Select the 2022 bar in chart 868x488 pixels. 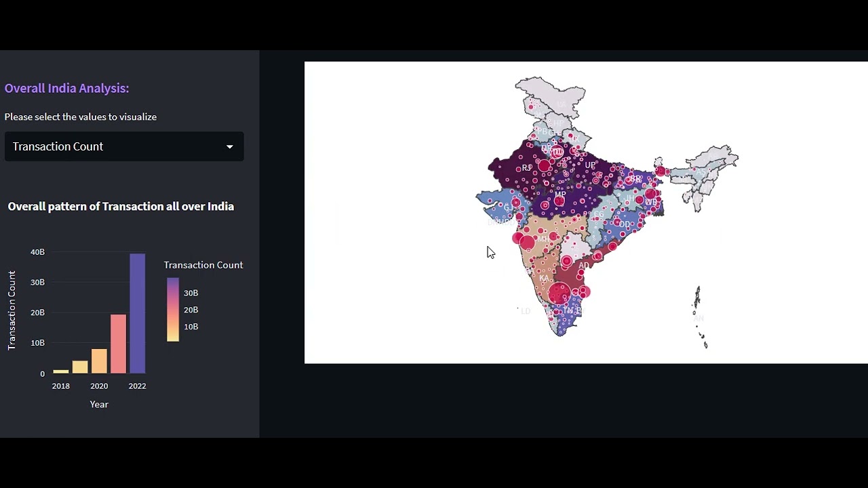coord(137,314)
